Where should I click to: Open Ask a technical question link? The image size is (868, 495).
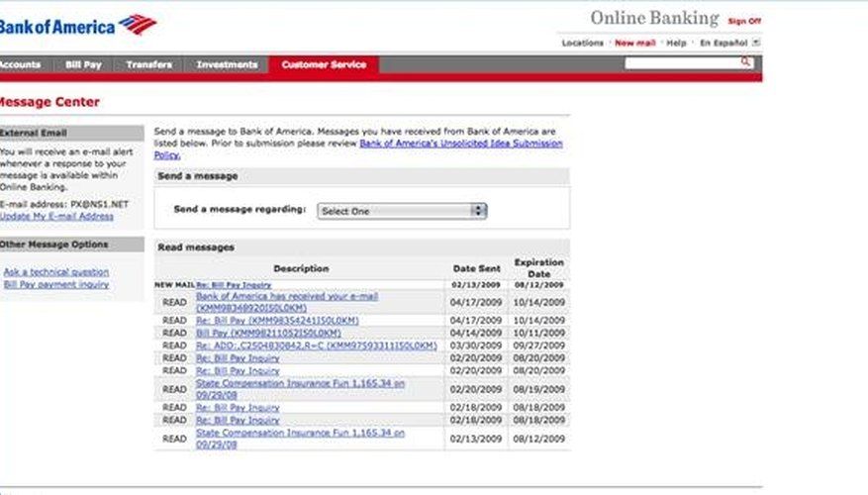click(56, 272)
